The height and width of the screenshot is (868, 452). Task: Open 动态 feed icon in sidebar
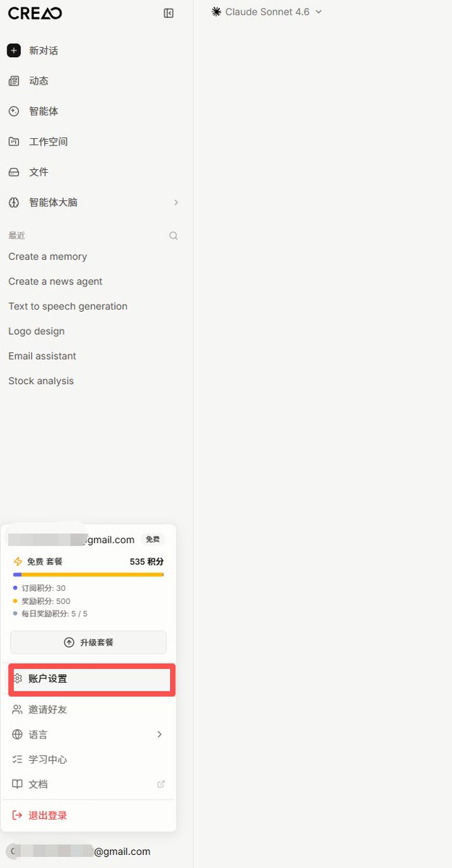pos(14,81)
